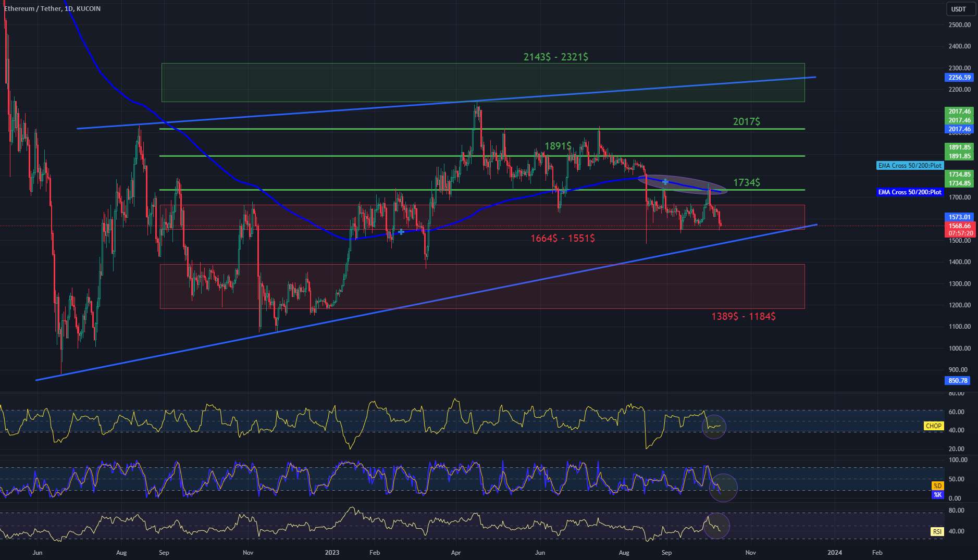
Task: Click the '1389$ - 1184$' support zone text
Action: click(x=744, y=316)
